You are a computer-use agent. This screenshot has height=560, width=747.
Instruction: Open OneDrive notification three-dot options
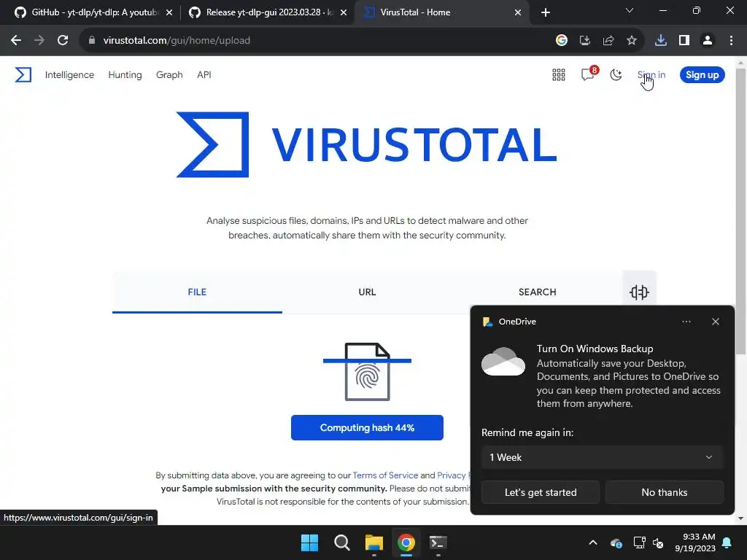[x=686, y=322]
